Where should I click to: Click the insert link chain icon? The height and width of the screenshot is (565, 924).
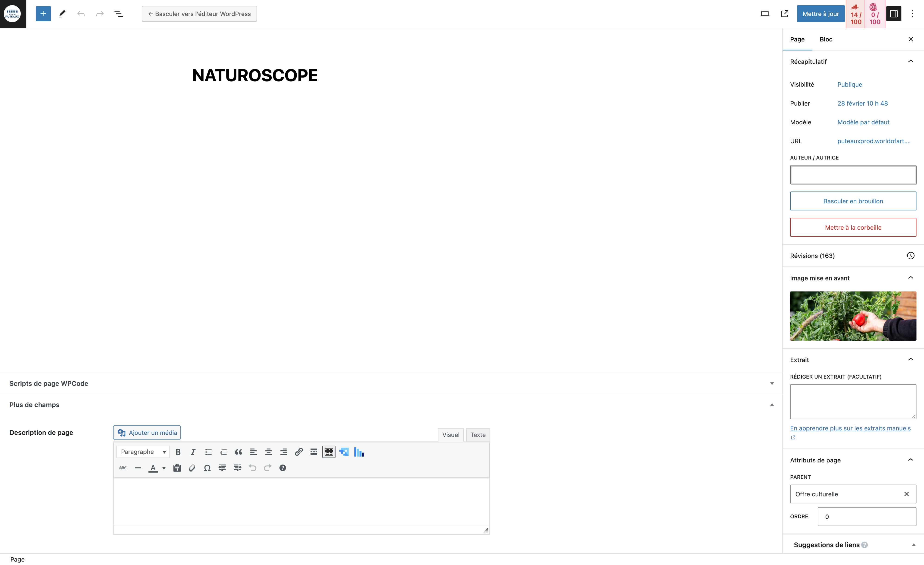(x=299, y=452)
